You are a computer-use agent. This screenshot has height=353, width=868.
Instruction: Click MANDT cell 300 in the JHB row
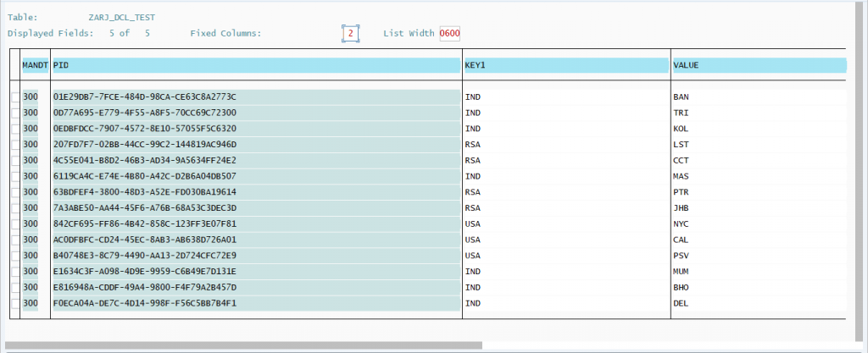(31, 208)
